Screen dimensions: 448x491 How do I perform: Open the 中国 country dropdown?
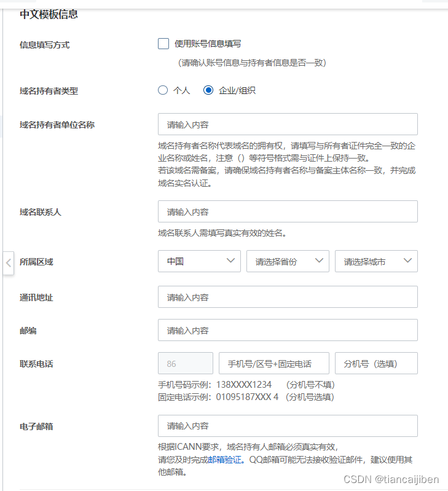coord(199,261)
